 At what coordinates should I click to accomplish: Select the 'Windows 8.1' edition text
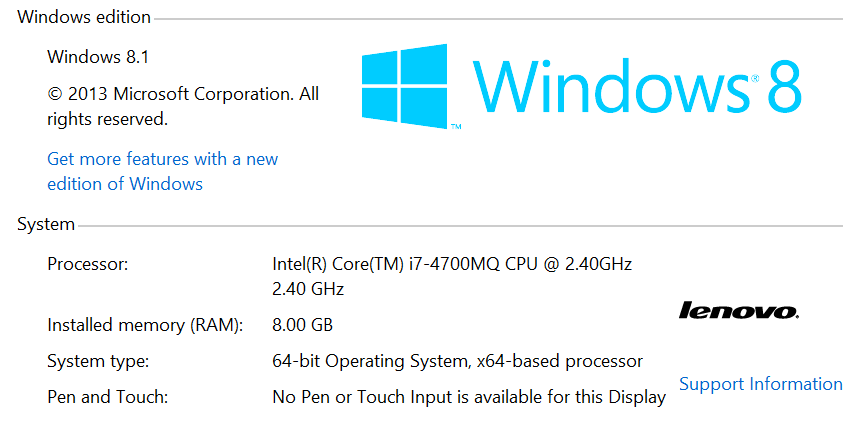(x=98, y=57)
